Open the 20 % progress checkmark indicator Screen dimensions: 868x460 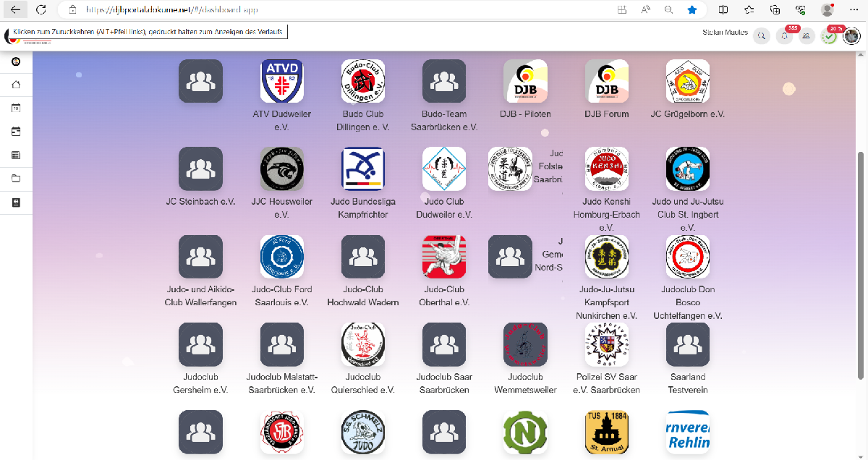pos(830,35)
